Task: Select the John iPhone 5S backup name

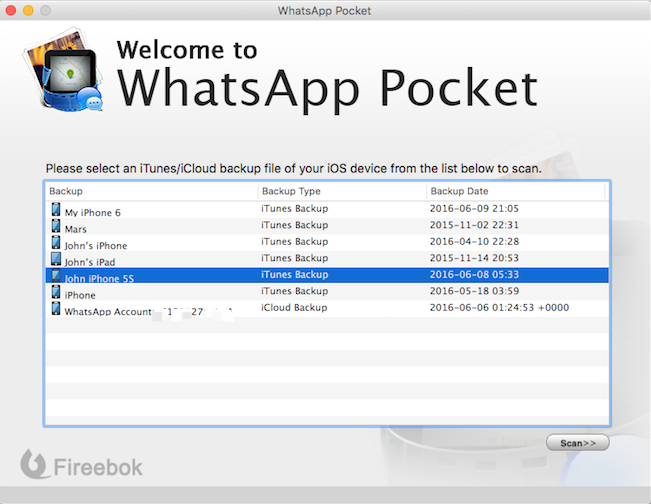Action: 99,279
